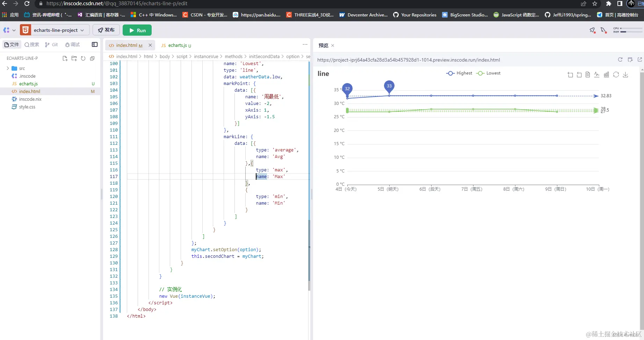
Task: Reload the browser page
Action: 27,3
